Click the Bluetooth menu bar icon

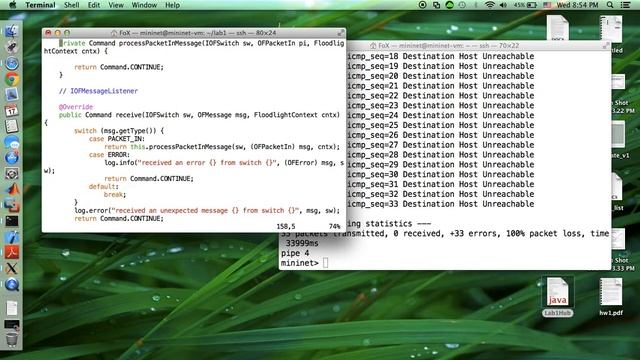click(x=476, y=5)
